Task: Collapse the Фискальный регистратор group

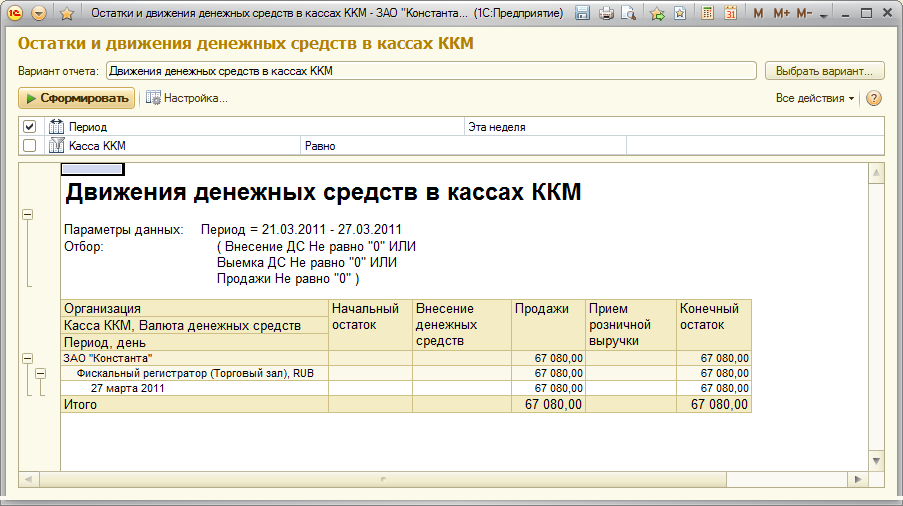Action: click(40, 374)
